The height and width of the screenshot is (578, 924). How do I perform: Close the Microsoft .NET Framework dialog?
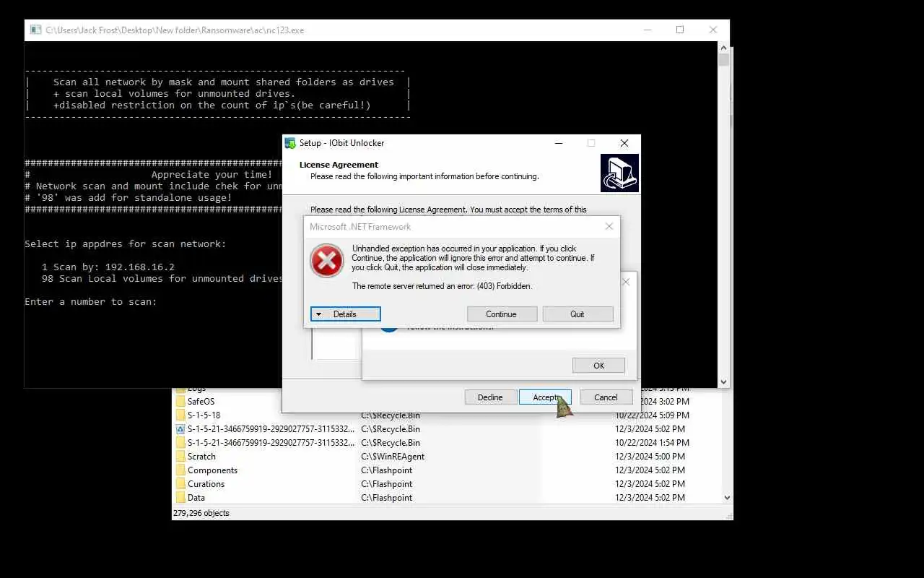(609, 226)
